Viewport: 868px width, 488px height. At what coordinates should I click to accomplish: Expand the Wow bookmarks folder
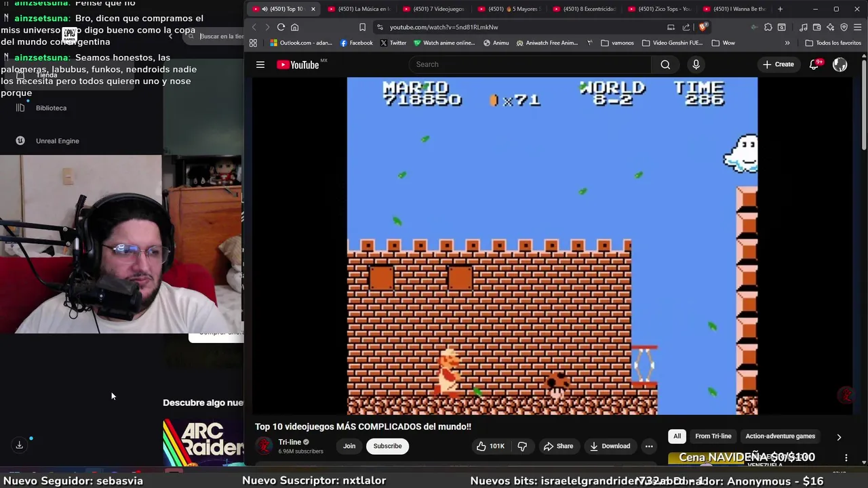coord(724,43)
